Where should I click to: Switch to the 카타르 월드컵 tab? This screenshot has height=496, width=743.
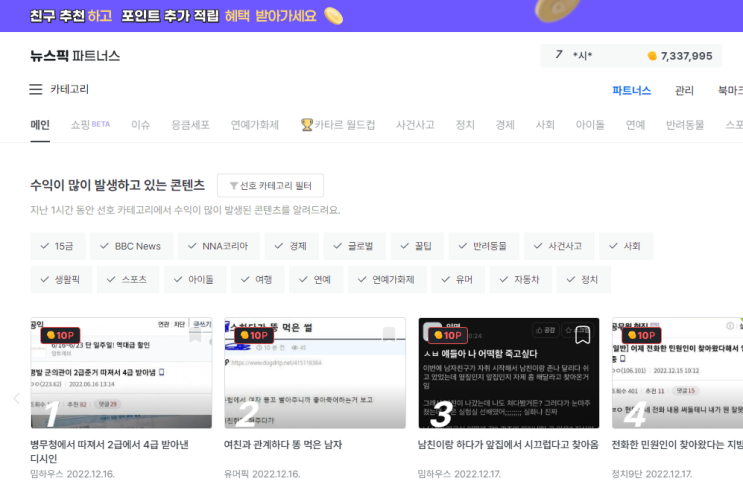[x=338, y=125]
